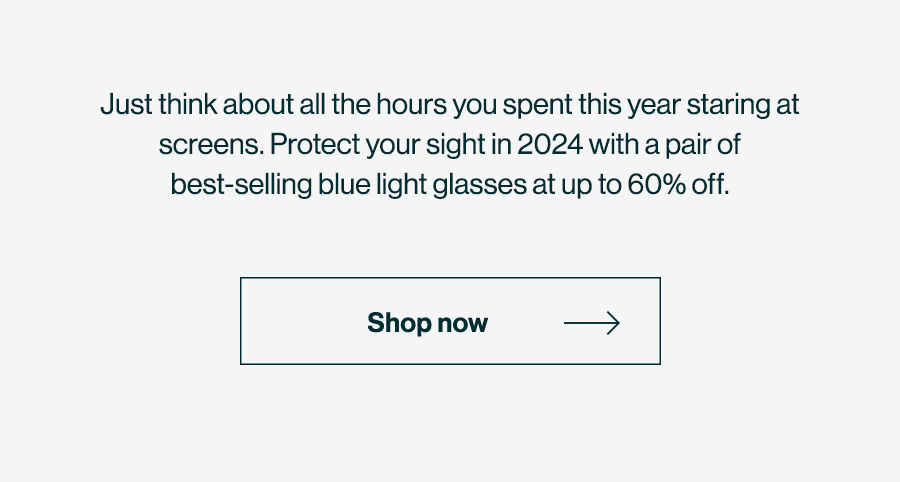900x482 pixels.
Task: Click the word "screens" in the second line
Action: tap(210, 145)
